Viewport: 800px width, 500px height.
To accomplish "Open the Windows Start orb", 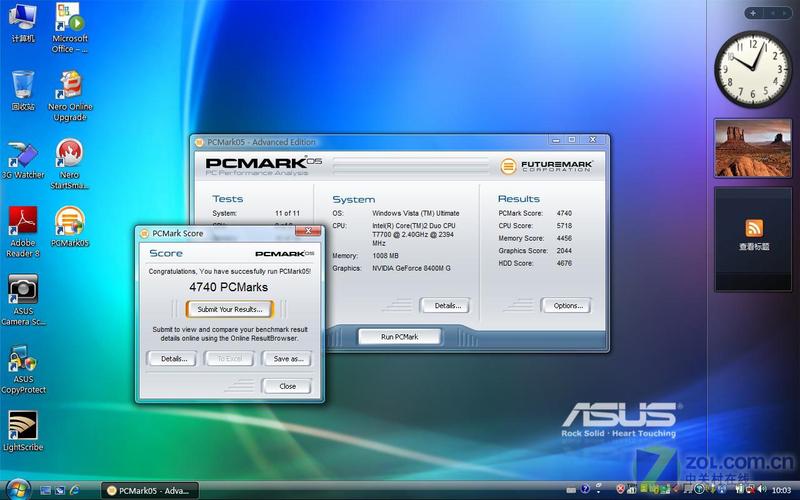I will (17, 490).
